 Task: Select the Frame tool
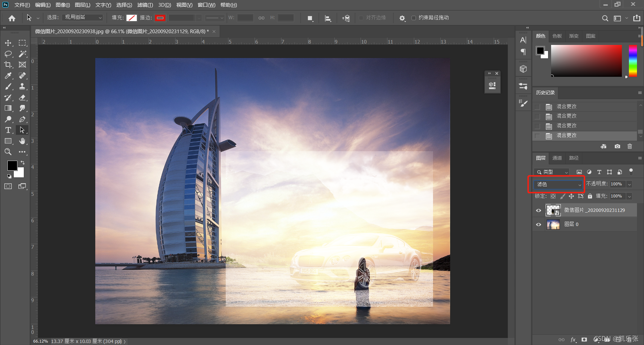coord(22,65)
